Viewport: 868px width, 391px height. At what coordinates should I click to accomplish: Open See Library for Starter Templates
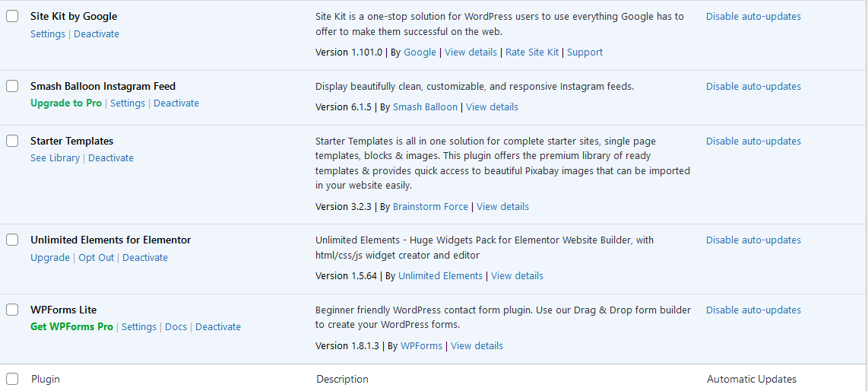coord(55,157)
